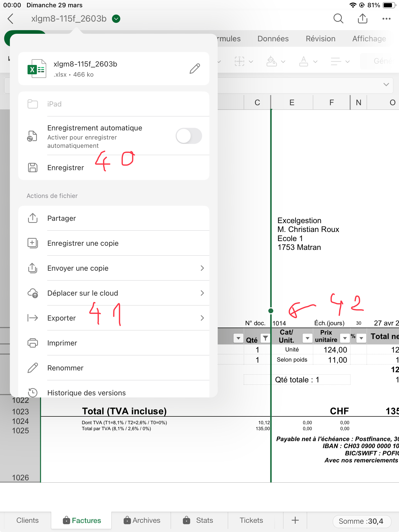Toggle the Qté column filter button
Image resolution: width=399 pixels, height=532 pixels.
pyautogui.click(x=265, y=338)
